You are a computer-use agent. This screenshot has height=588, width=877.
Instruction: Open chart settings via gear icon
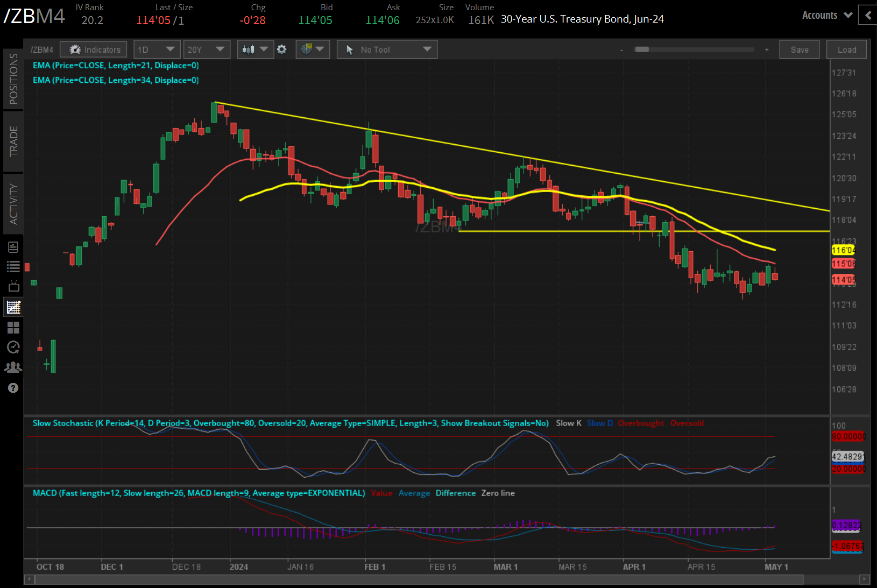coord(281,49)
